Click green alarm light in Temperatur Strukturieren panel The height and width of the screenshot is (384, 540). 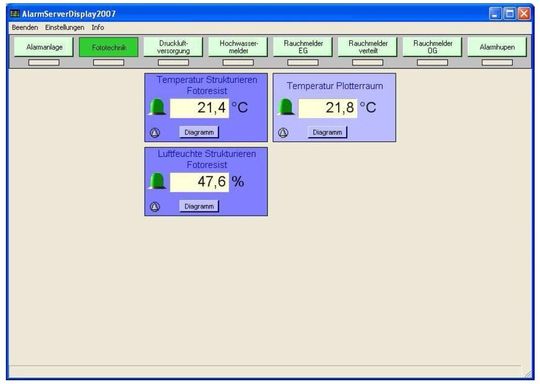click(157, 107)
